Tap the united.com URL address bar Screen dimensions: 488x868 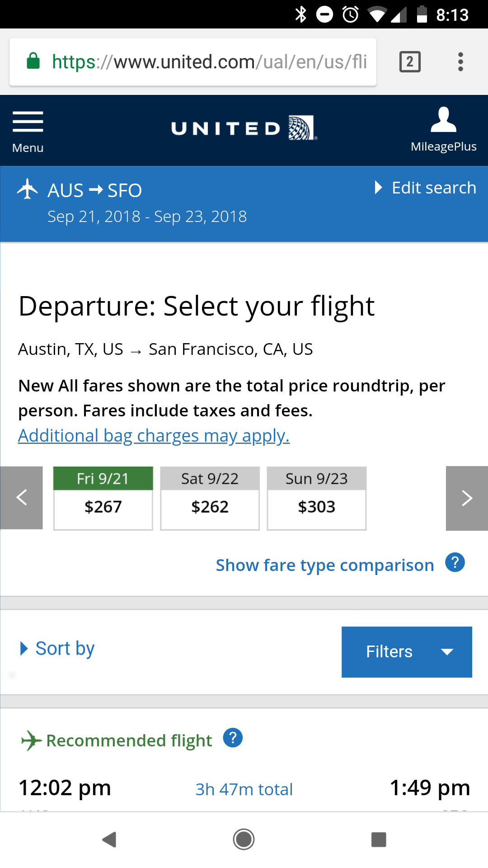[x=208, y=62]
